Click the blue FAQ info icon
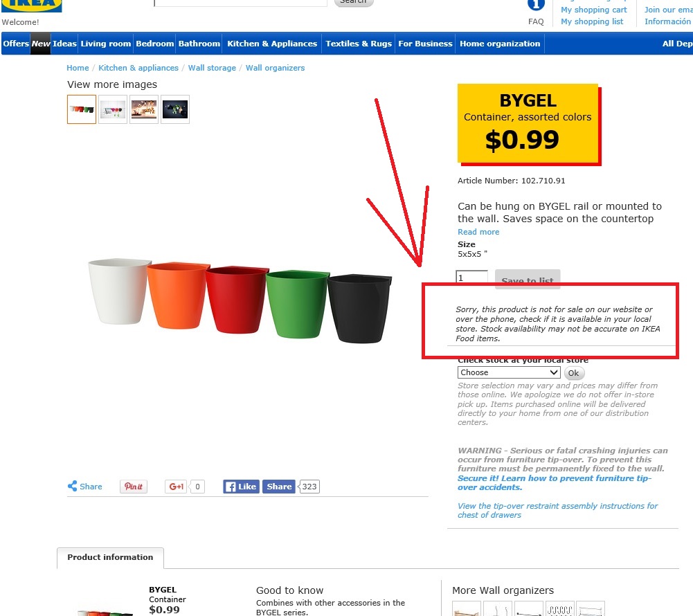 pos(536,5)
